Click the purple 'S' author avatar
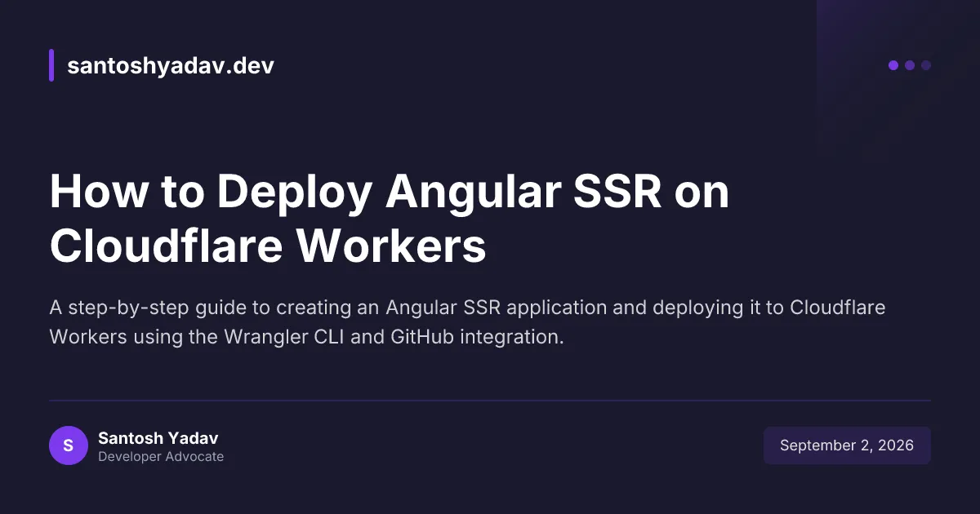This screenshot has width=980, height=514. pyautogui.click(x=69, y=445)
